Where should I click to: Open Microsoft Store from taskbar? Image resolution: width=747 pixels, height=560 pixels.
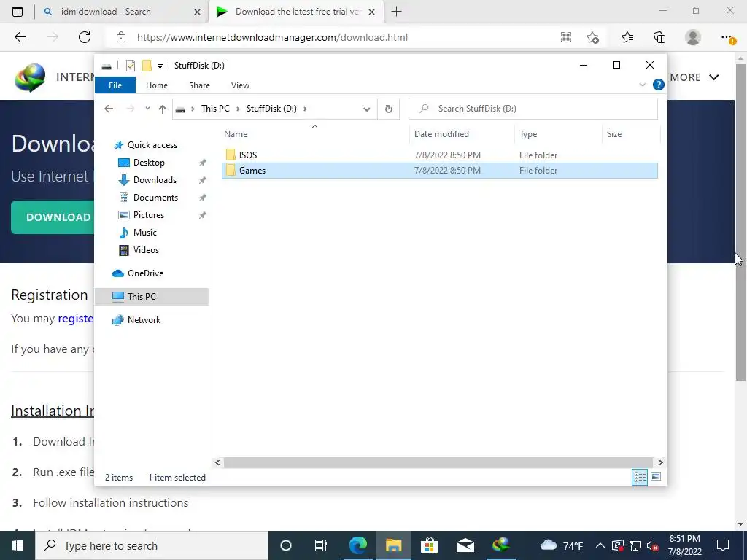pos(429,545)
